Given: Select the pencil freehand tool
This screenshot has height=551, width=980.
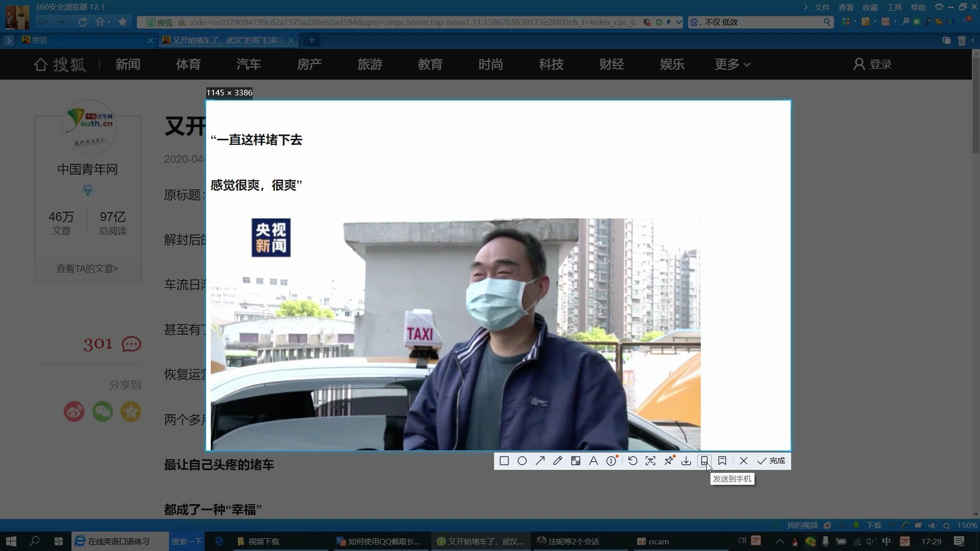Looking at the screenshot, I should click(x=558, y=461).
